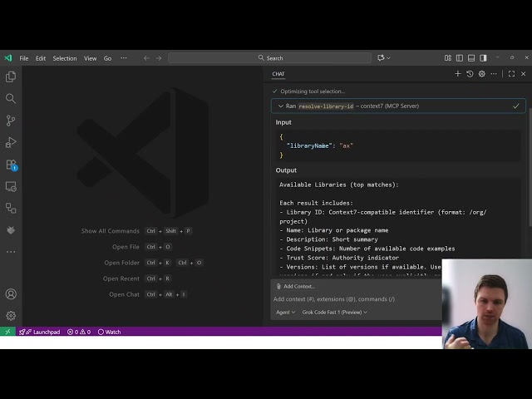This screenshot has height=399, width=532.
Task: Open the Source Control view
Action: click(11, 121)
